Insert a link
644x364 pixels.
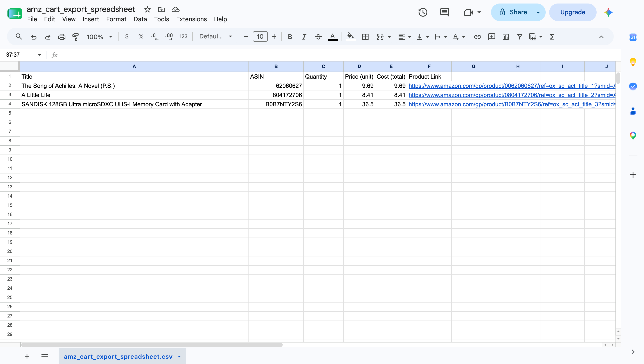[477, 37]
